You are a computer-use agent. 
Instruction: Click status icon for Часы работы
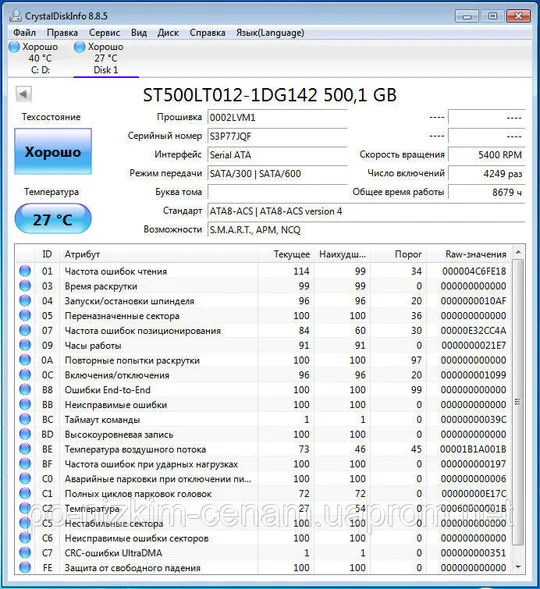25,345
